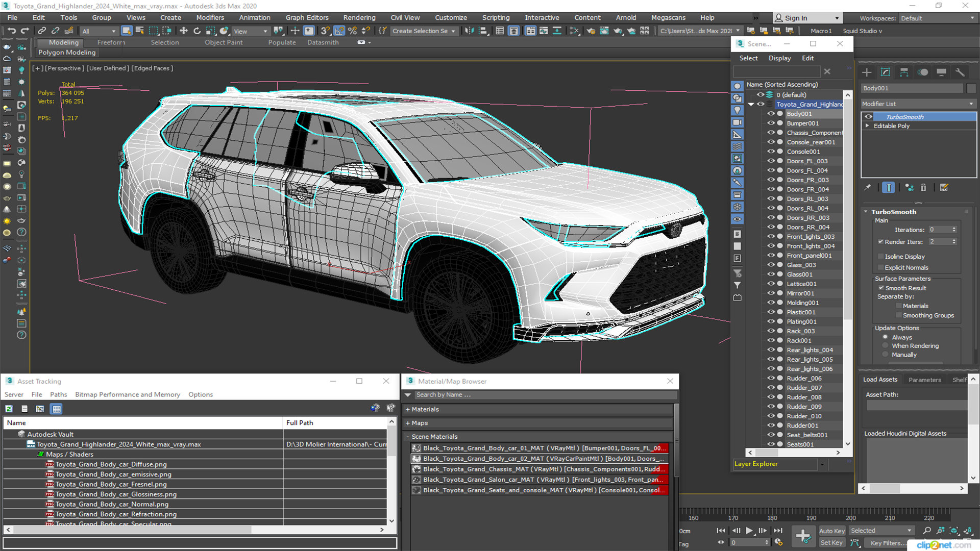Image resolution: width=980 pixels, height=551 pixels.
Task: Expand Materials section in Material/Map Browser
Action: coord(408,410)
